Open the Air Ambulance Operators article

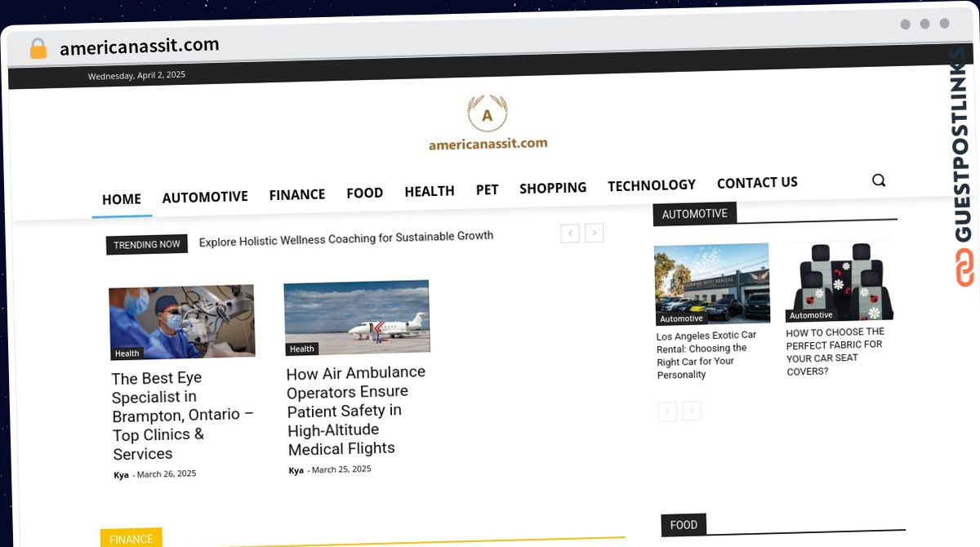pyautogui.click(x=356, y=410)
